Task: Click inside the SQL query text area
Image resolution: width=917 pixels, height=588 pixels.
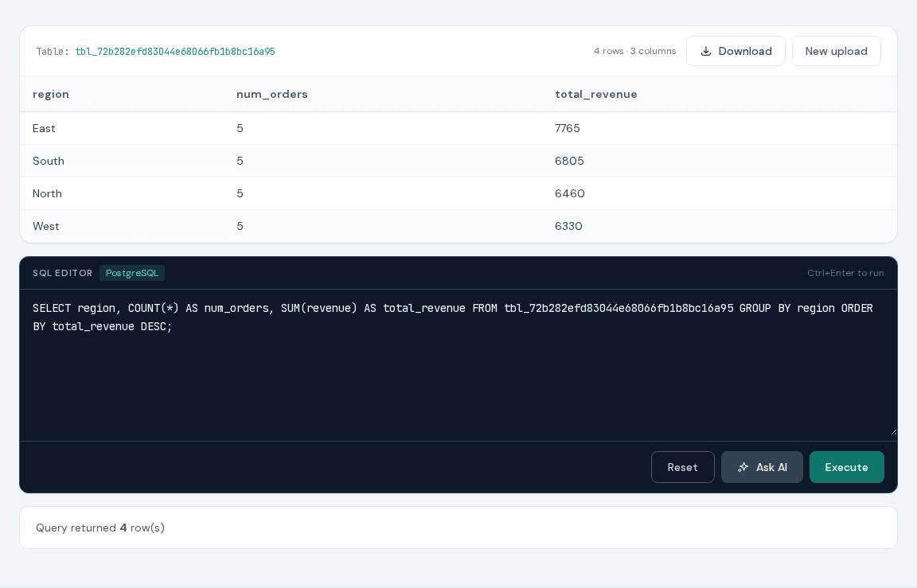Action: [x=458, y=364]
